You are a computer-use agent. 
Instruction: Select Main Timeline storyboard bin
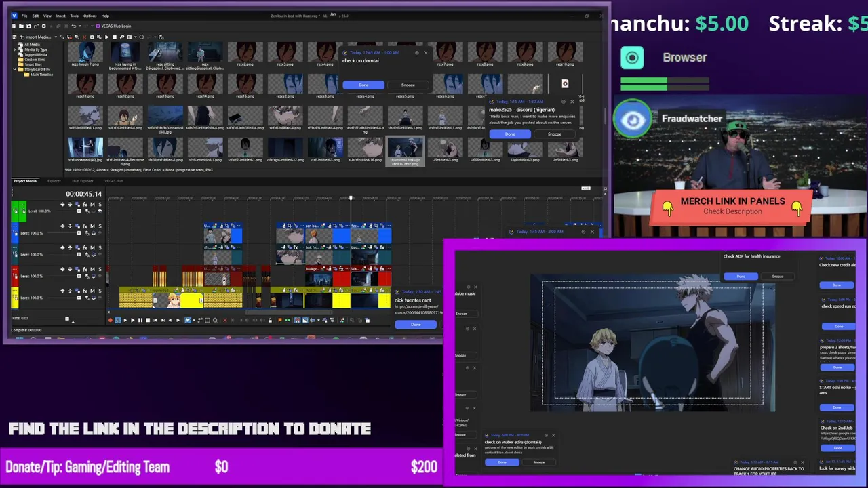click(x=40, y=75)
